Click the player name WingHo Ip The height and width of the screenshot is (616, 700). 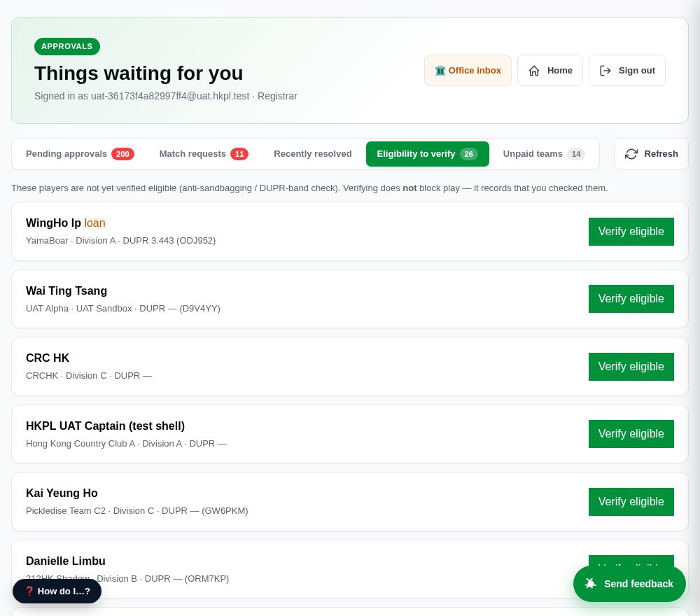pyautogui.click(x=53, y=223)
